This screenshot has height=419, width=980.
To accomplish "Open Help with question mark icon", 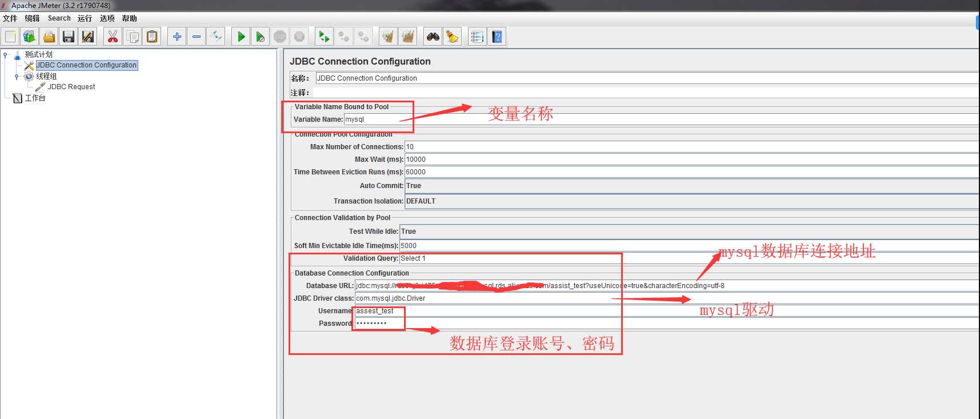I will (497, 37).
